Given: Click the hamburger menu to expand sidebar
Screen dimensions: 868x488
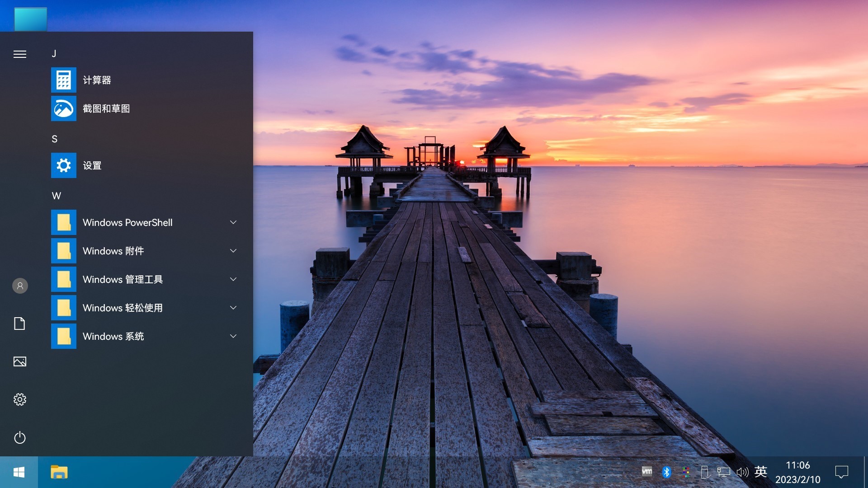Looking at the screenshot, I should (20, 54).
